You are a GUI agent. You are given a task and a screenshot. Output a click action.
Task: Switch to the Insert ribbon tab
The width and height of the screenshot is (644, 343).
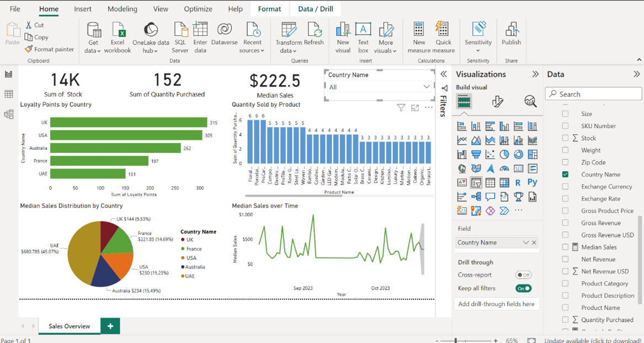pyautogui.click(x=83, y=9)
